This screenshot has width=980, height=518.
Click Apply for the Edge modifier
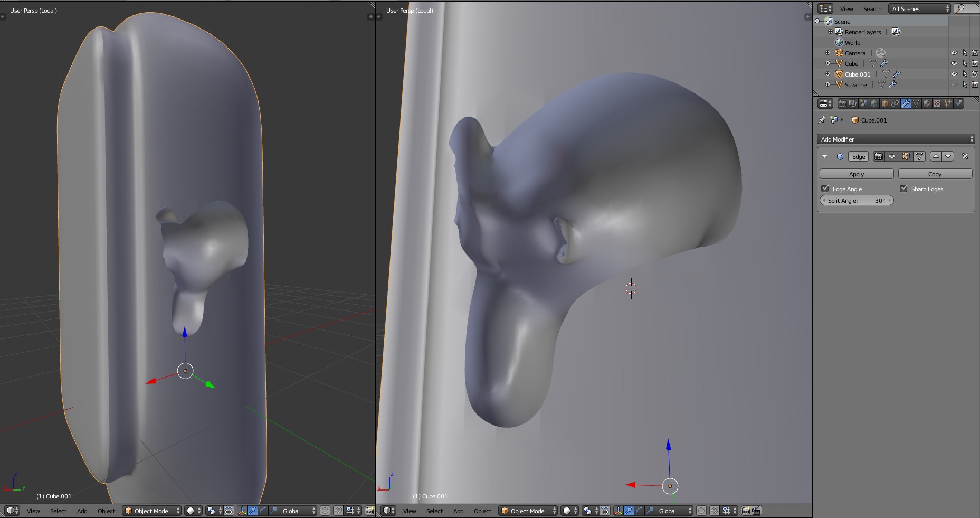click(857, 174)
